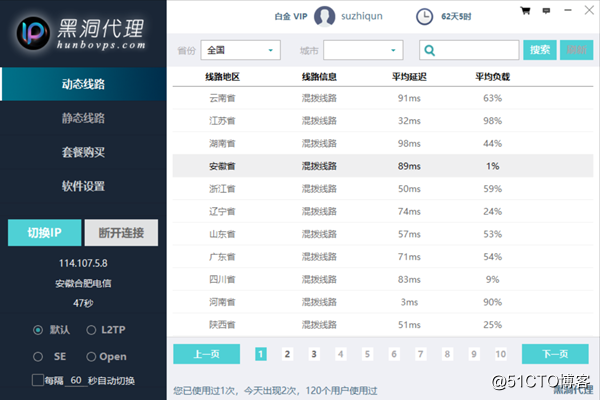Click the 刷新 button
Image resolution: width=600 pixels, height=400 pixels.
[577, 50]
